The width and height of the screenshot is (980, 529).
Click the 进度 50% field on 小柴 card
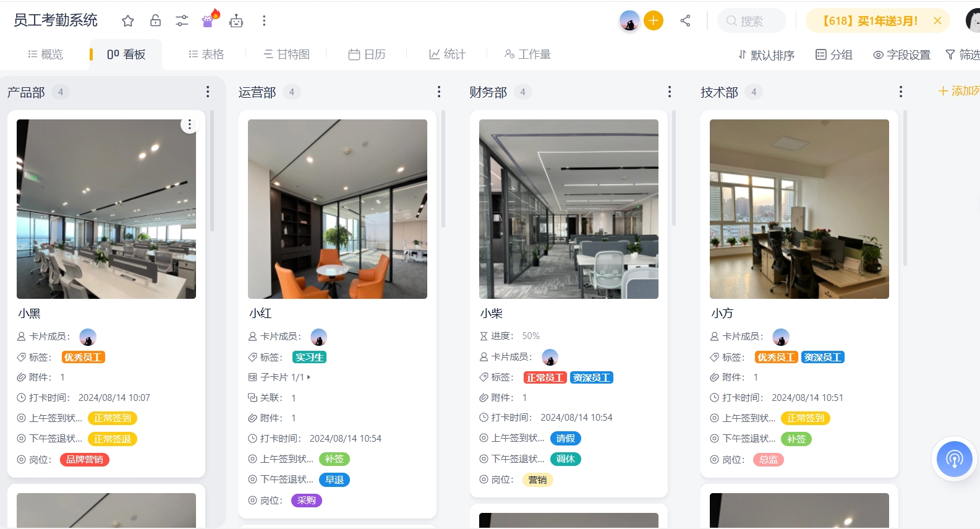pyautogui.click(x=509, y=336)
